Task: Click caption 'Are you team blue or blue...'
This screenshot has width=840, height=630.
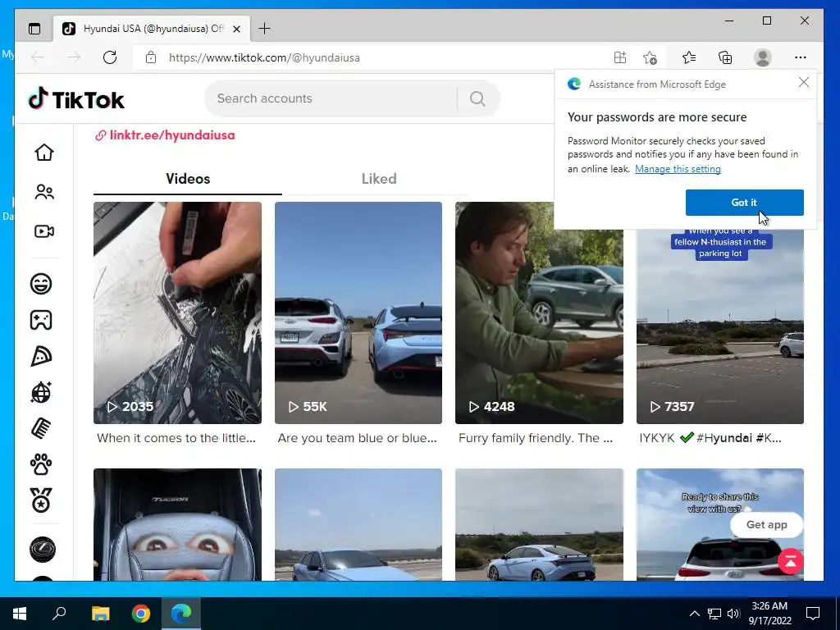Action: (358, 438)
